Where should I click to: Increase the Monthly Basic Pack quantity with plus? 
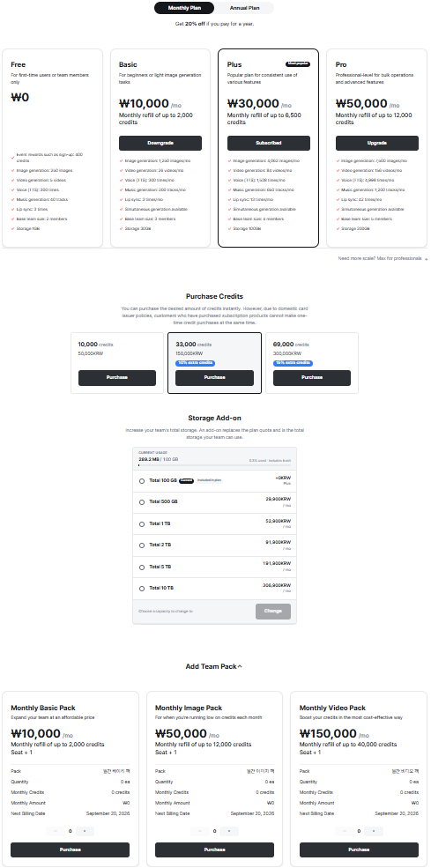85,831
